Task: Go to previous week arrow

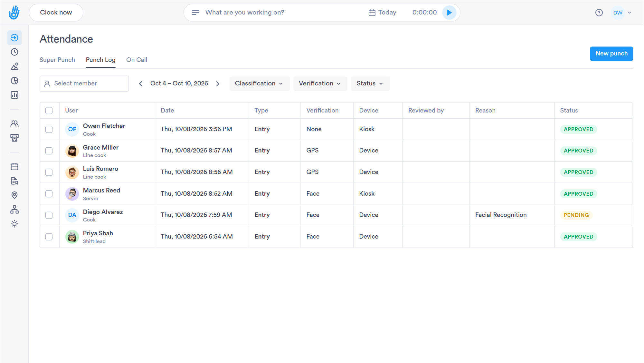Action: [x=141, y=84]
